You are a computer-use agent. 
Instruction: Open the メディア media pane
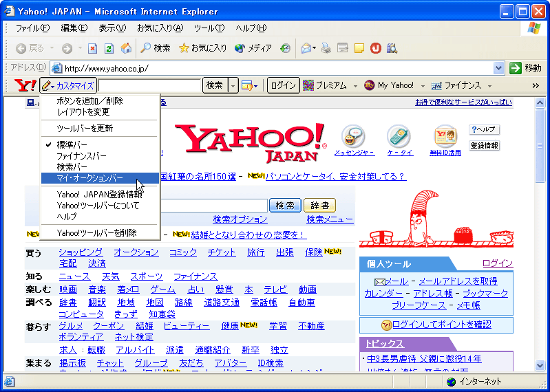(253, 48)
